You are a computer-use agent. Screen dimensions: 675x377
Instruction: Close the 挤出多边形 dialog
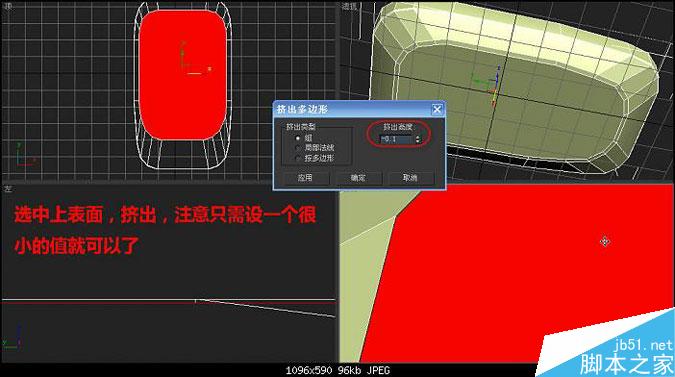tap(437, 109)
